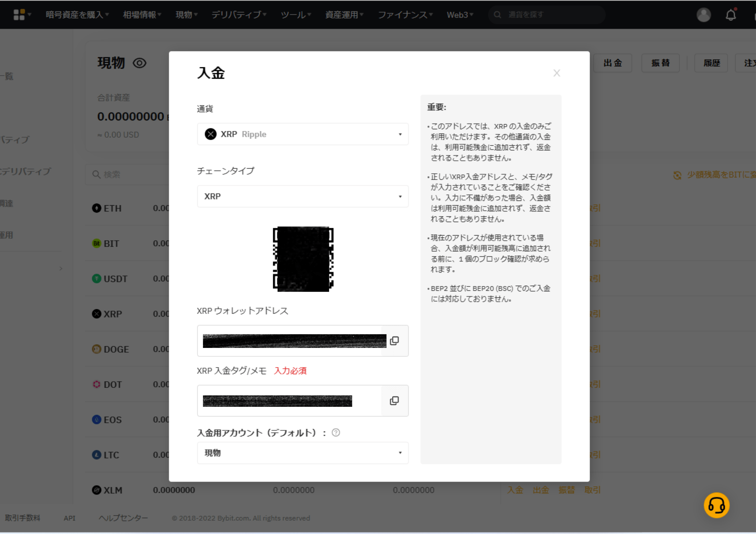Click the 入力必須 red label
The width and height of the screenshot is (756, 534).
290,370
